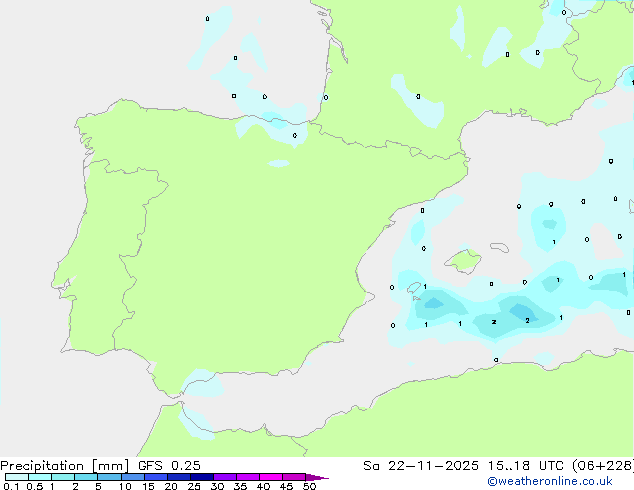Click the legend tick label '25'
This screenshot has height=490, width=634.
tap(194, 486)
